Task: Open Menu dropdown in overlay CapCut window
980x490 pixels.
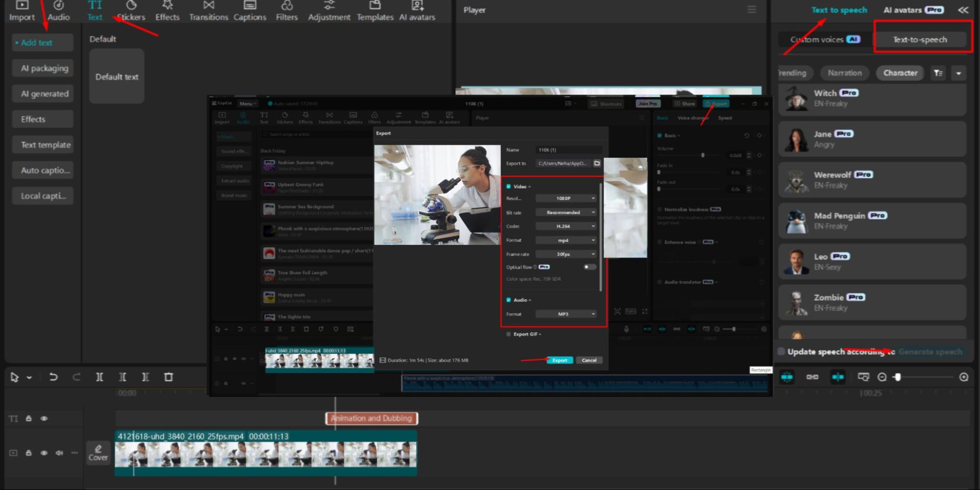Action: click(x=248, y=103)
